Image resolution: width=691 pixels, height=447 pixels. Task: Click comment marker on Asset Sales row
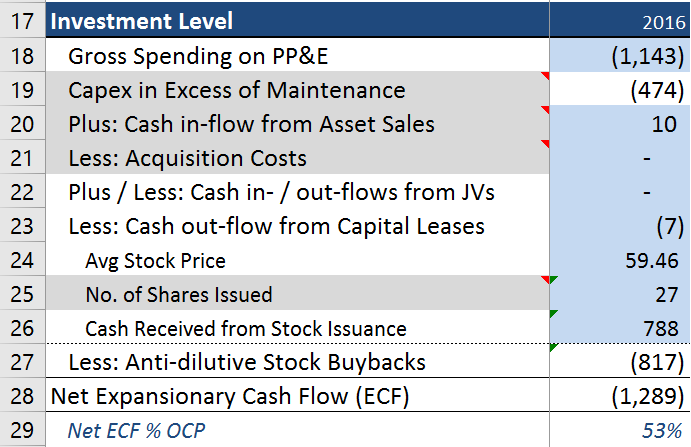546,110
